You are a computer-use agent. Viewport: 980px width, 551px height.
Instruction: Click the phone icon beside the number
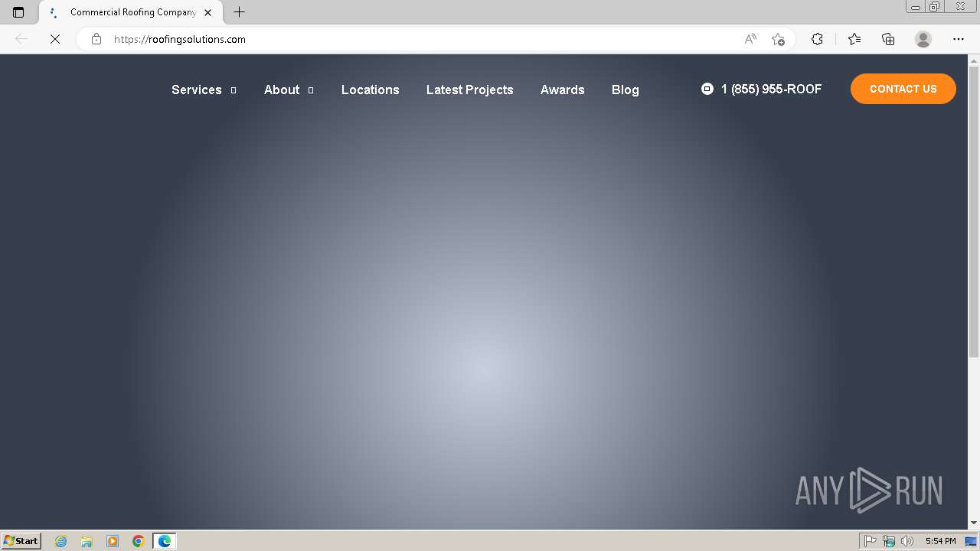707,89
